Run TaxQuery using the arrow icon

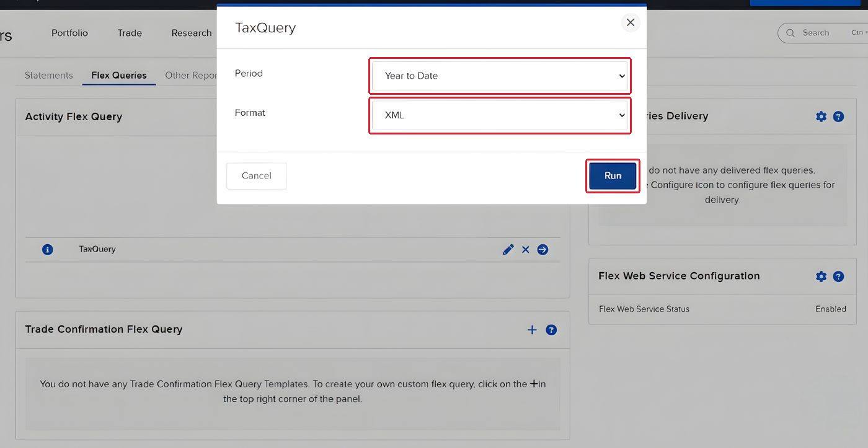542,250
